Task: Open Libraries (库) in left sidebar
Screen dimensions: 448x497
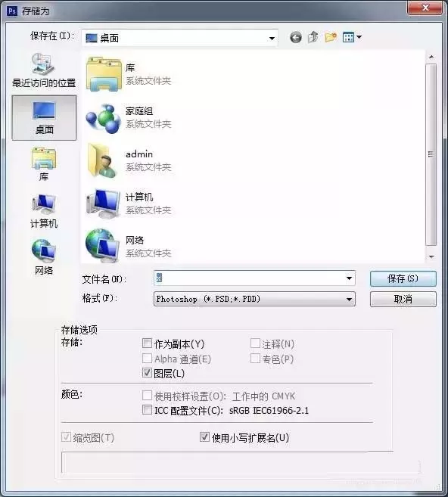Action: click(x=44, y=164)
